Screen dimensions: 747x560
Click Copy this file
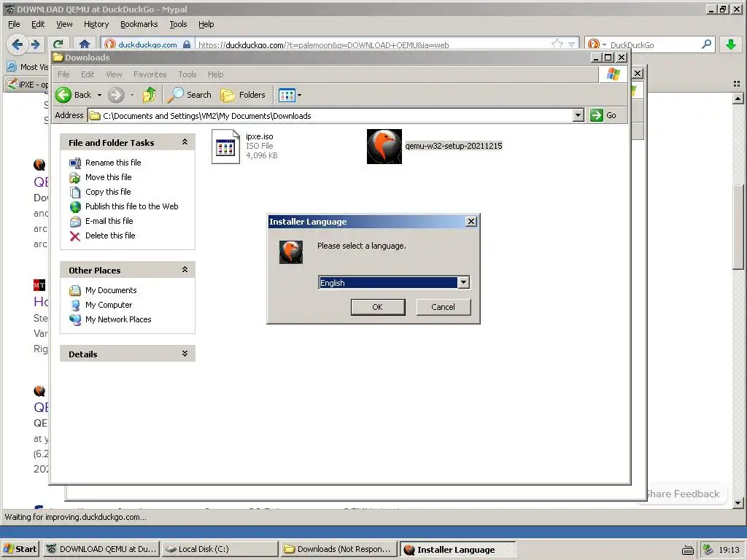(x=108, y=192)
